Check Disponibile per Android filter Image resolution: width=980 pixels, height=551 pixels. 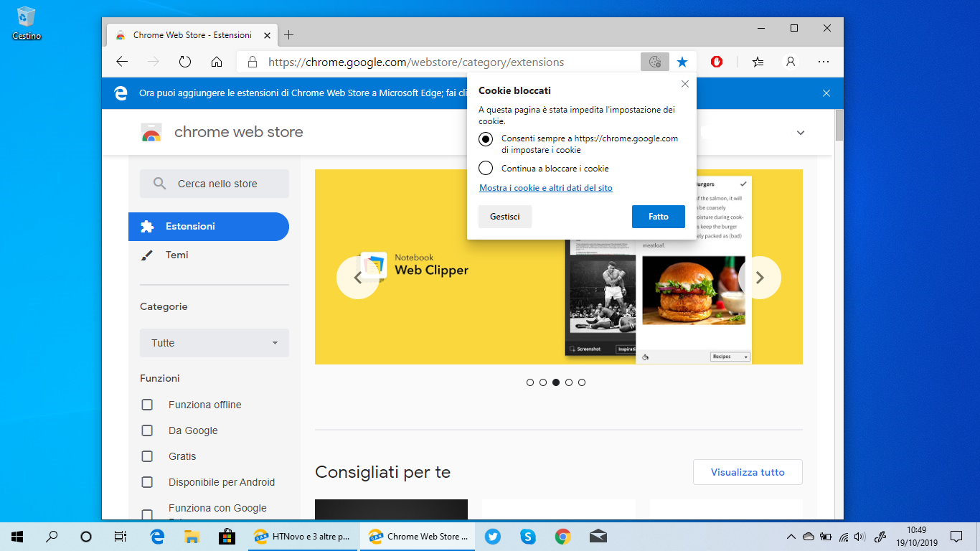(147, 482)
